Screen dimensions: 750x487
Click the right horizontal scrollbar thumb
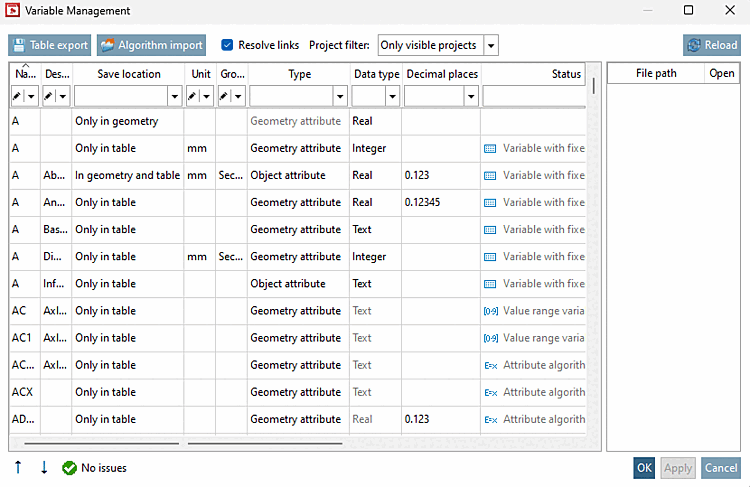coord(265,443)
